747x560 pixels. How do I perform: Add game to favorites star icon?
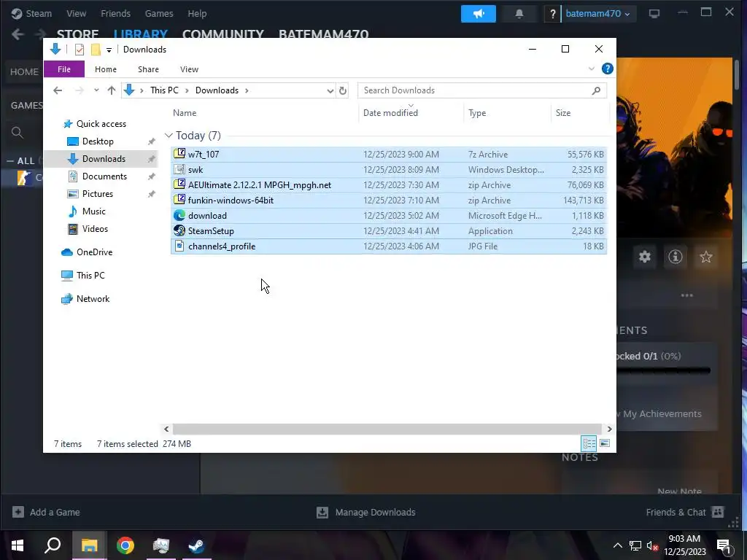point(706,257)
